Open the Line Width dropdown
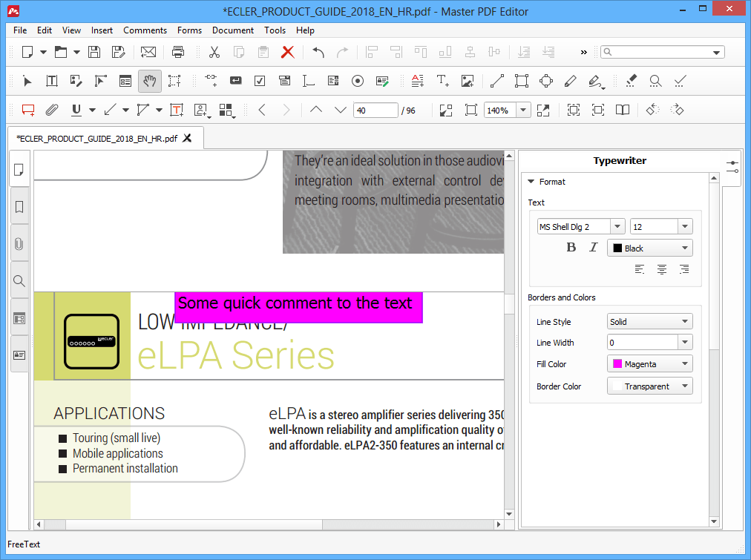The width and height of the screenshot is (751, 560). pos(685,342)
